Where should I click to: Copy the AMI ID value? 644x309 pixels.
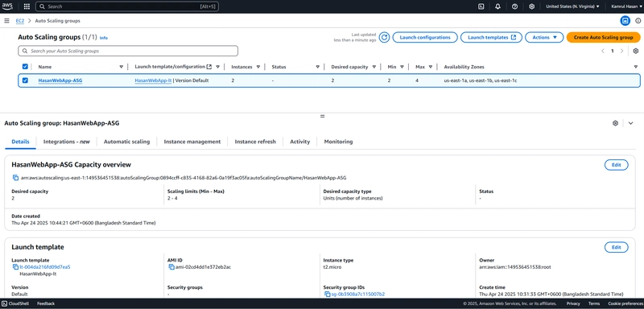171,267
